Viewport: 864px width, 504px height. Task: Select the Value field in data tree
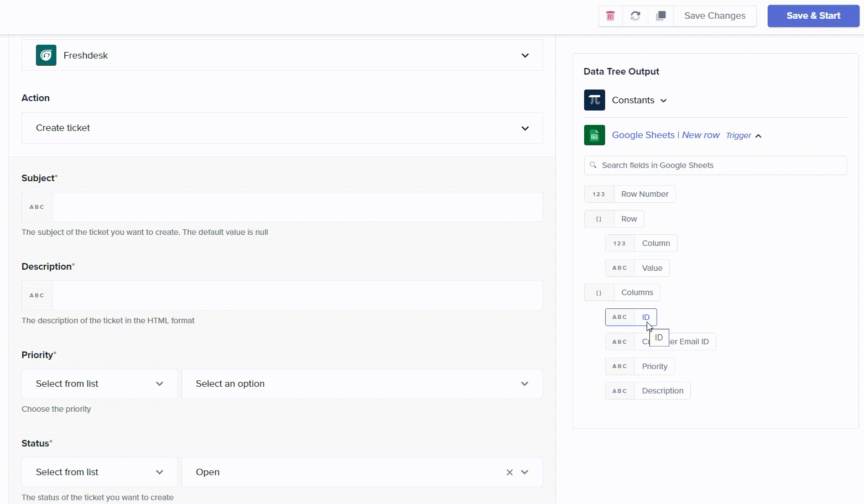point(637,268)
